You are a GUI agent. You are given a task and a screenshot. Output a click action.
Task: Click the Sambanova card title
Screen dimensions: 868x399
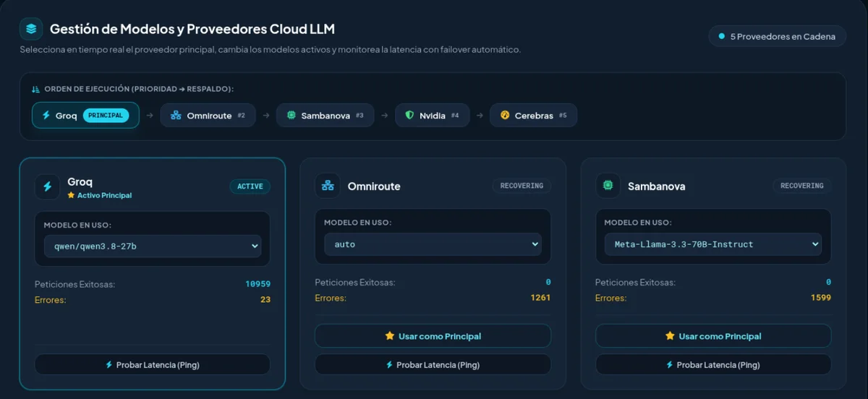(657, 186)
